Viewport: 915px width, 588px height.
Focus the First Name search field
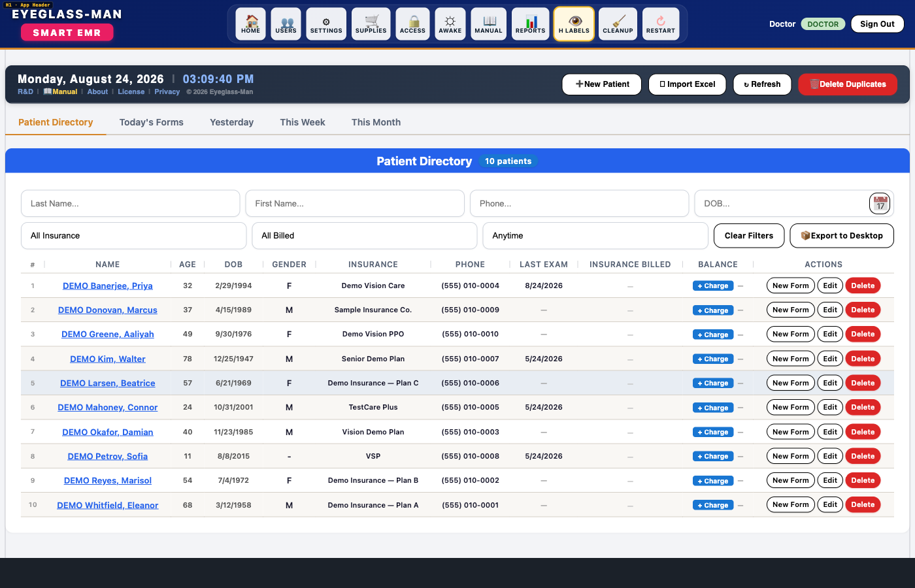pos(355,204)
